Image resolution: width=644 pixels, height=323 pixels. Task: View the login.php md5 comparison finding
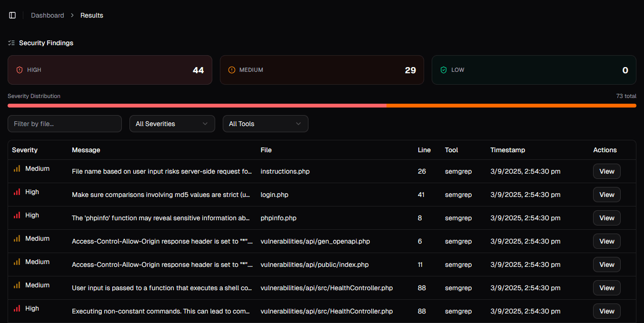[606, 195]
